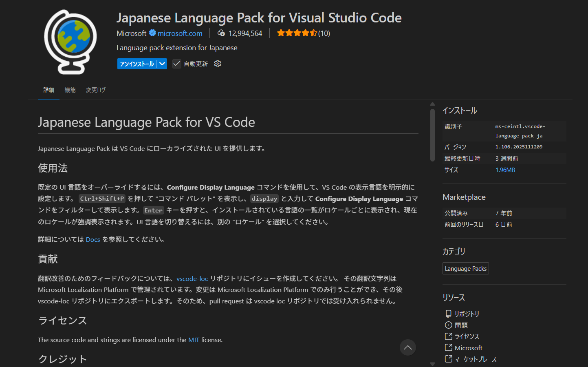The image size is (588, 367).
Task: Click the repository icon next to リポジトリ
Action: point(448,314)
